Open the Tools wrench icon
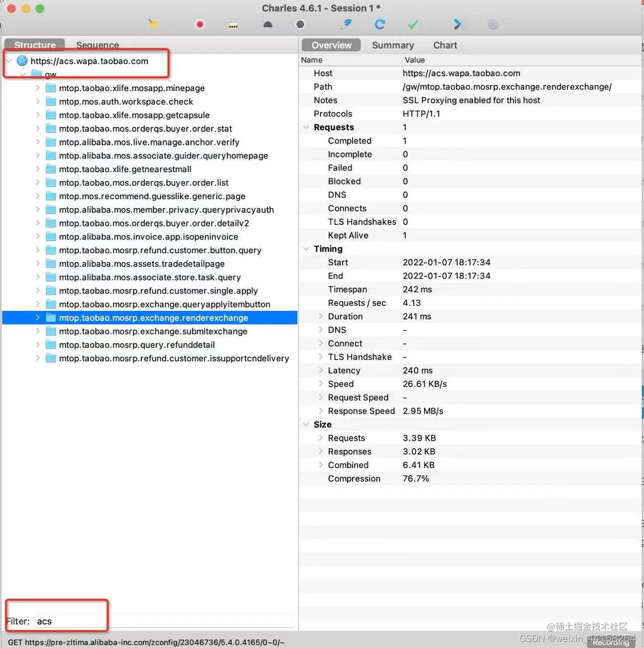Screen dimensions: 644x648 pyautogui.click(x=458, y=24)
